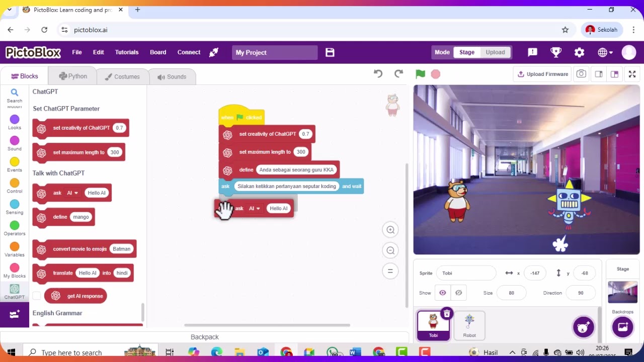Select the Events block category
Image resolution: width=644 pixels, height=362 pixels.
tap(15, 164)
